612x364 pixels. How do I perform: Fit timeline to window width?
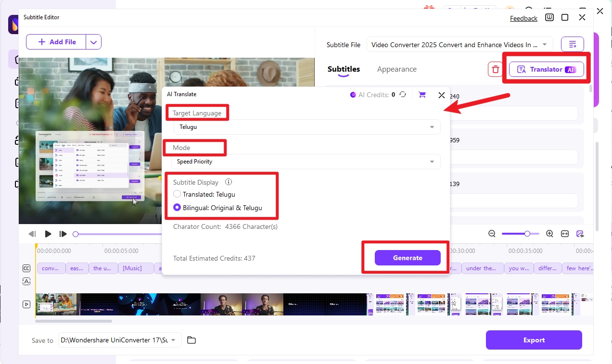pos(564,234)
